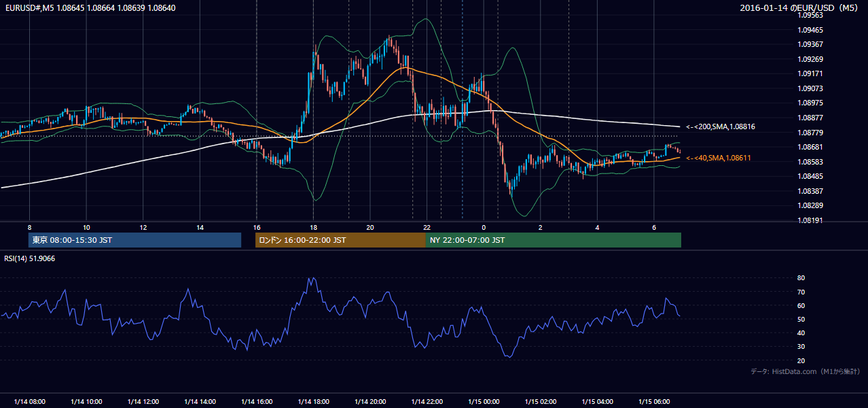Click the RSI scale value 30
The width and height of the screenshot is (868, 408).
801,346
